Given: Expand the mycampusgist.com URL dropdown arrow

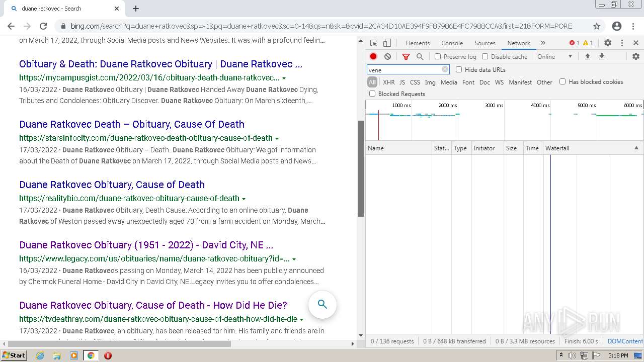Looking at the screenshot, I should 284,78.
